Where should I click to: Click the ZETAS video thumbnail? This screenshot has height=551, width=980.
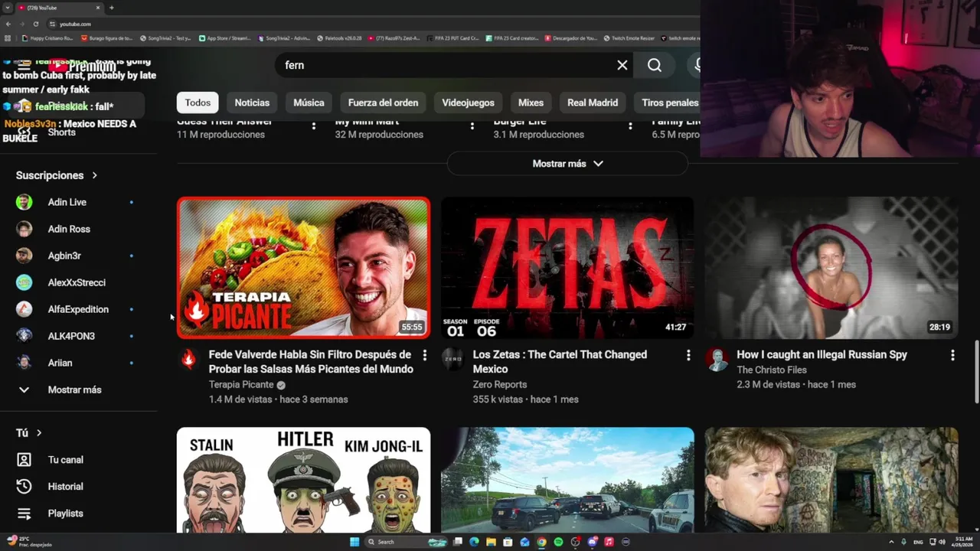(567, 268)
